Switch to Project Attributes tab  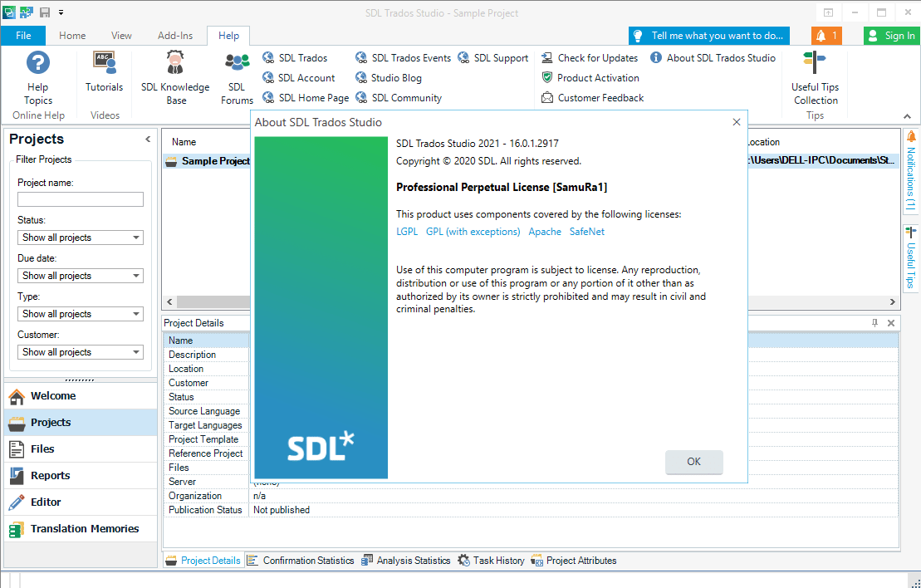(574, 561)
